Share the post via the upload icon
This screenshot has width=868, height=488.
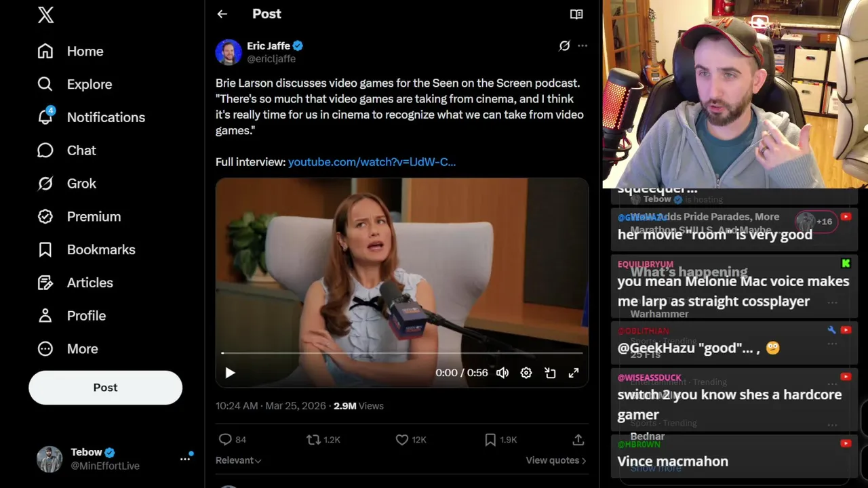tap(578, 440)
